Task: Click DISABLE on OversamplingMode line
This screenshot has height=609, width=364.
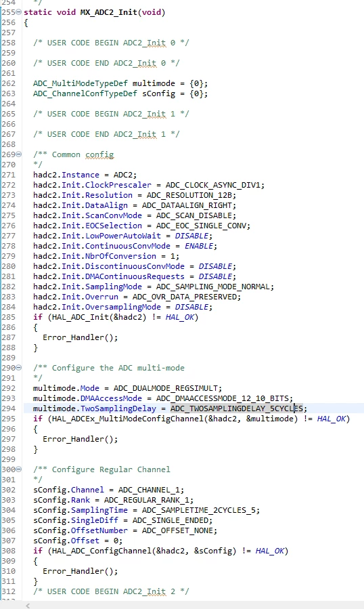Action: coord(191,307)
